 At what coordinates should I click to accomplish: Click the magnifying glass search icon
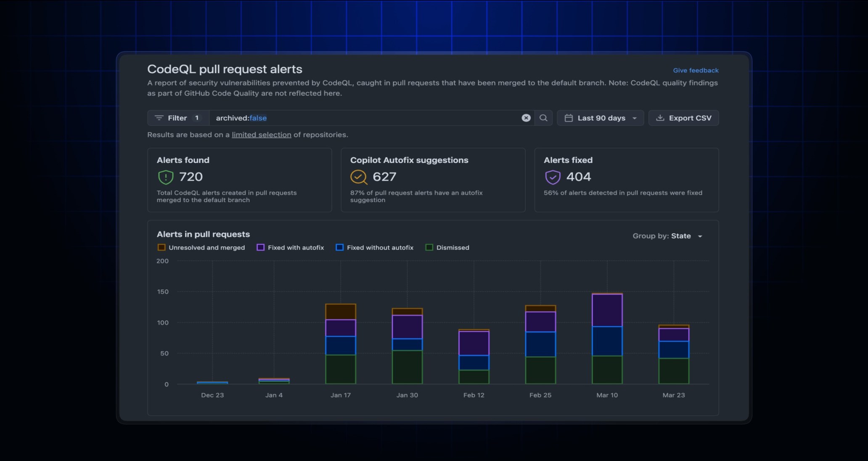point(543,118)
